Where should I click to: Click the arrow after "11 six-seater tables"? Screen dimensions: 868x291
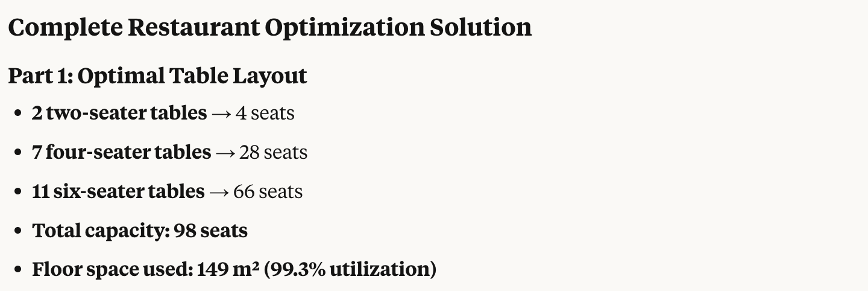(219, 192)
